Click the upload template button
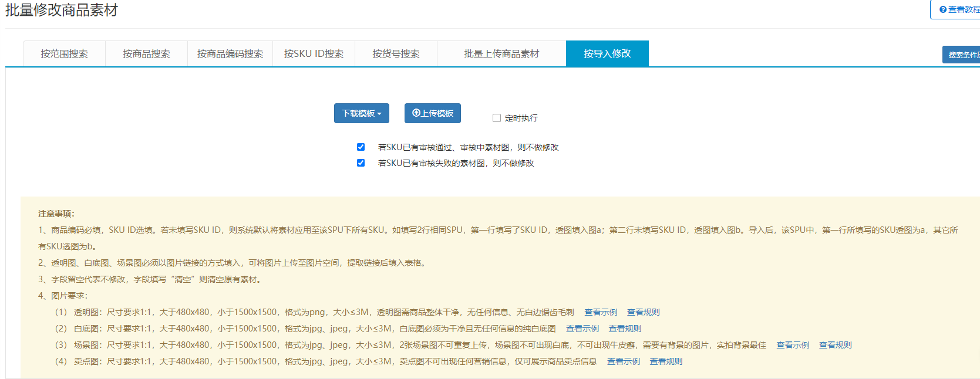Image resolution: width=980 pixels, height=379 pixels. (x=432, y=113)
